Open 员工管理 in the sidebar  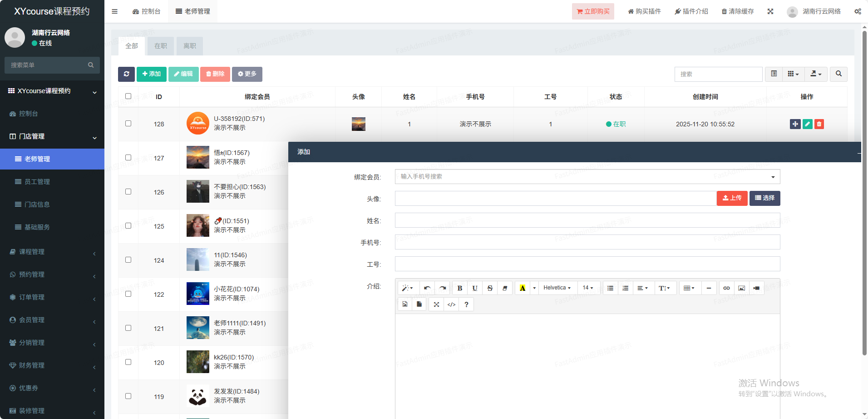(x=37, y=182)
